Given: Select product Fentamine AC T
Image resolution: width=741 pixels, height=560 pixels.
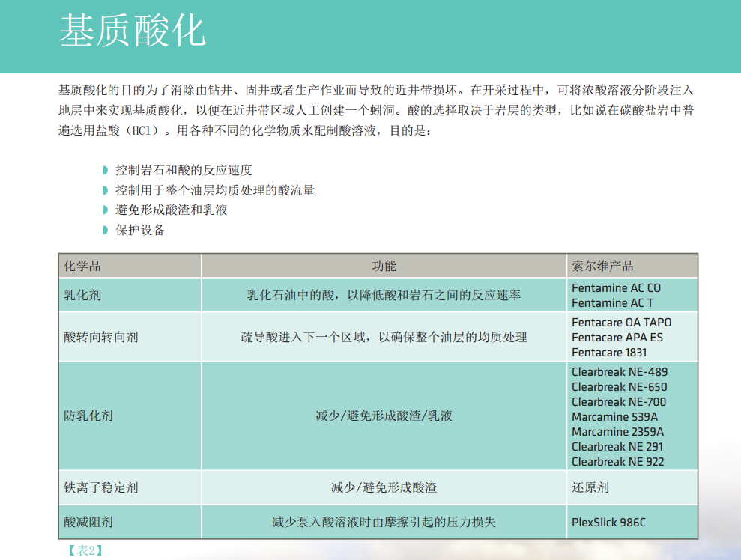Looking at the screenshot, I should pos(612,303).
